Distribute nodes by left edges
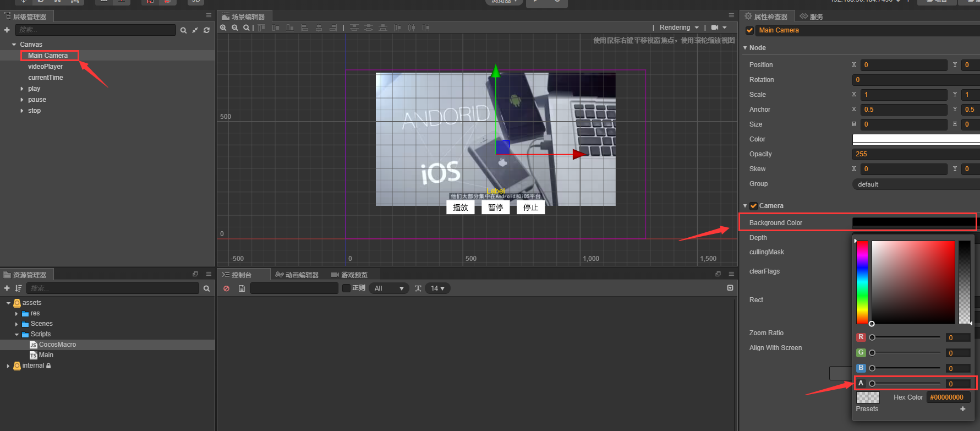The image size is (980, 431). [397, 28]
